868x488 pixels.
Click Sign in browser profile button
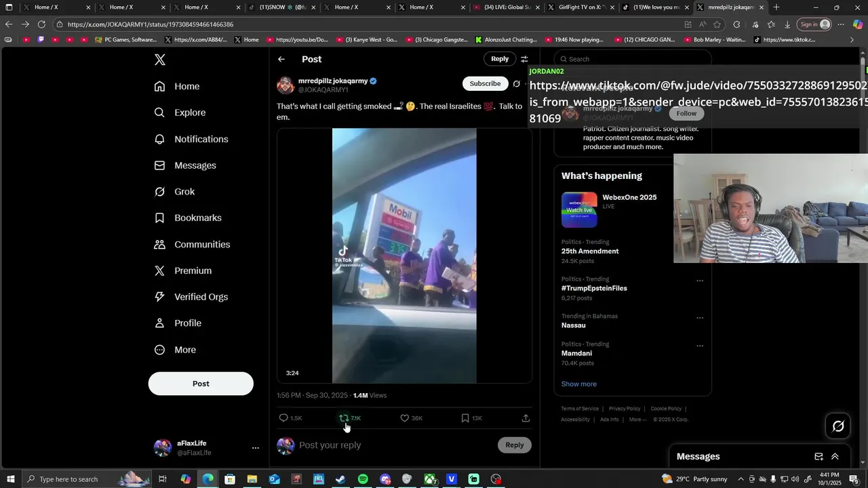click(814, 24)
